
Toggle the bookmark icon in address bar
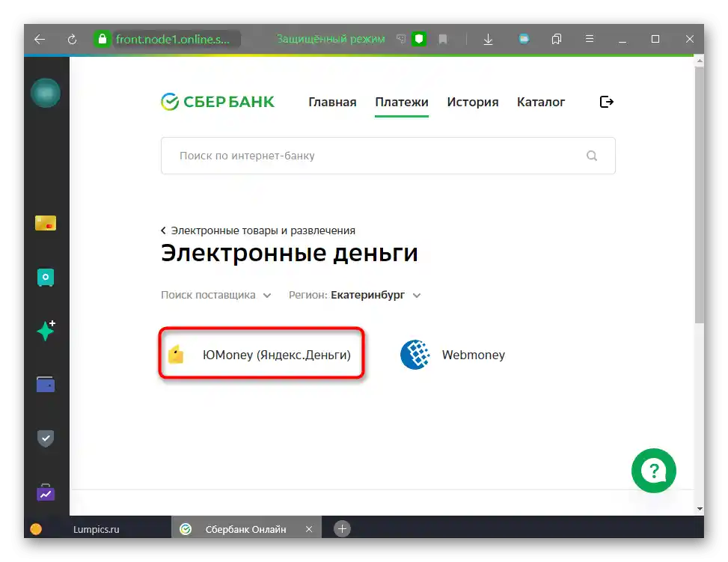coord(443,40)
